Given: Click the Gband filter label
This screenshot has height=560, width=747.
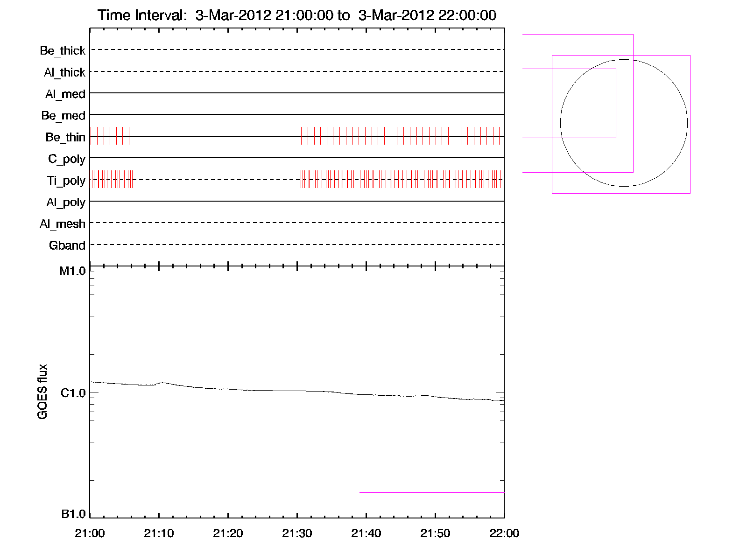Looking at the screenshot, I should 67,245.
